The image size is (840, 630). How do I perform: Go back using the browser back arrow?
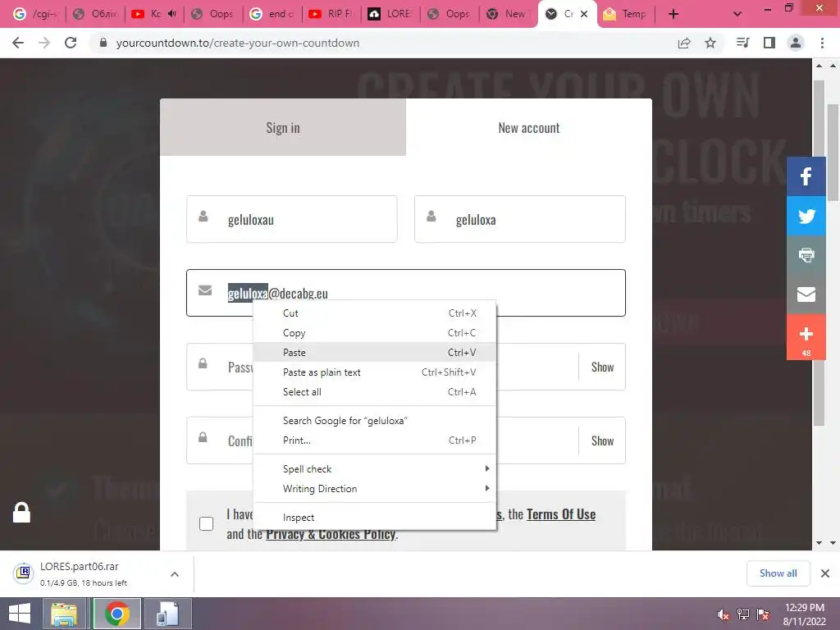tap(18, 43)
